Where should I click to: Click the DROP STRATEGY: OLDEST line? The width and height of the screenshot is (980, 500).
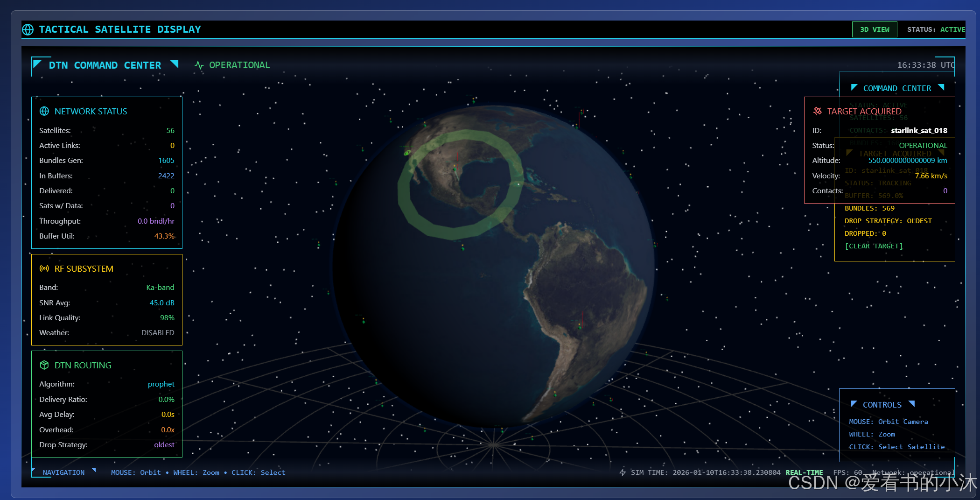(888, 221)
